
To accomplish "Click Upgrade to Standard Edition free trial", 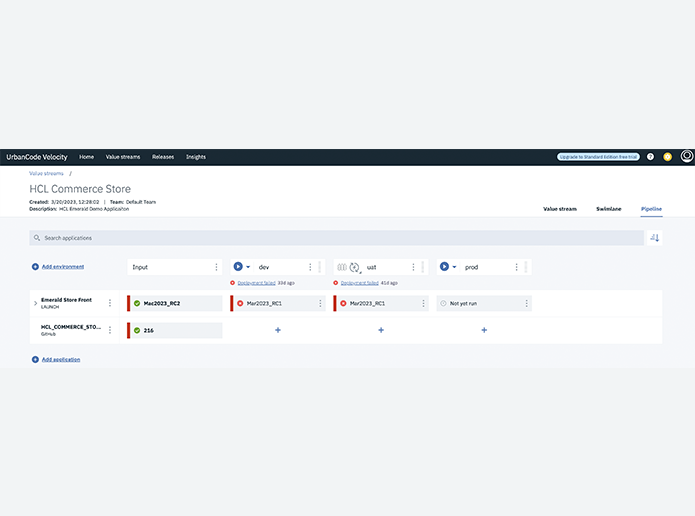I will [598, 157].
